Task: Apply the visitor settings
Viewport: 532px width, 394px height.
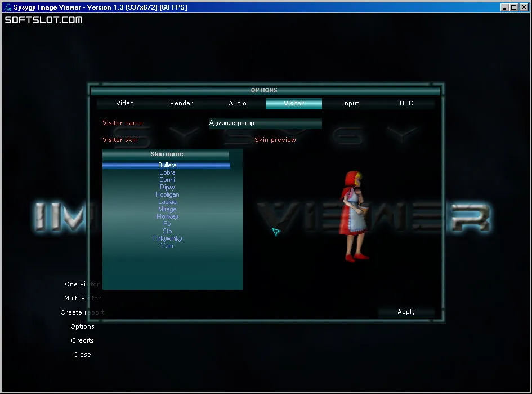Action: pyautogui.click(x=406, y=312)
